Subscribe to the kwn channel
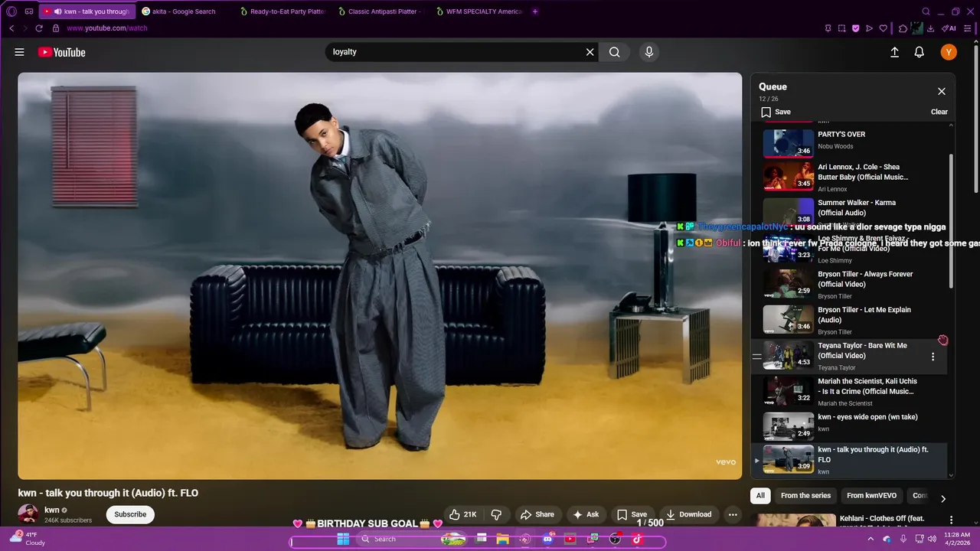Screen dimensions: 980x551 click(130, 514)
